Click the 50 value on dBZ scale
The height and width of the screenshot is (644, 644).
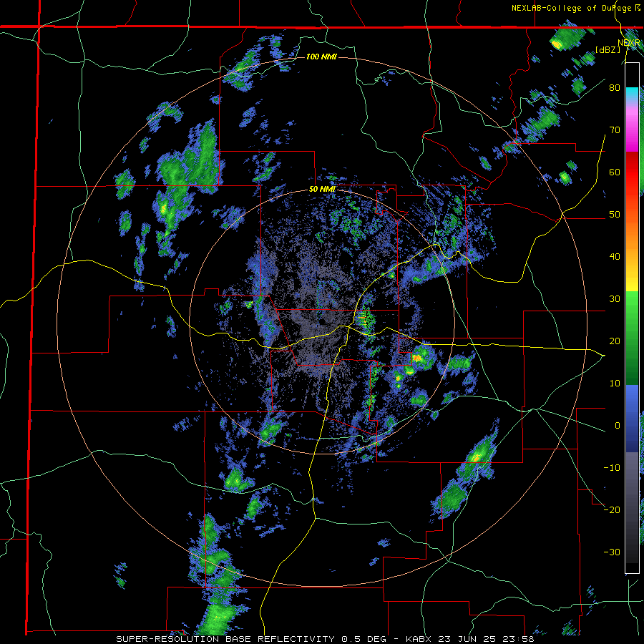615,215
